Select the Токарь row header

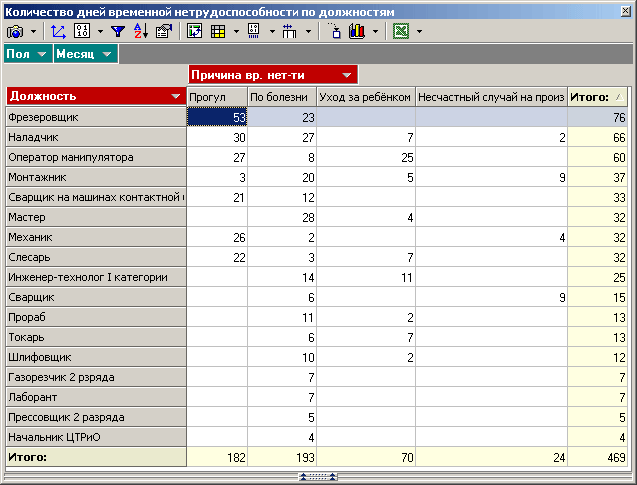coord(96,337)
